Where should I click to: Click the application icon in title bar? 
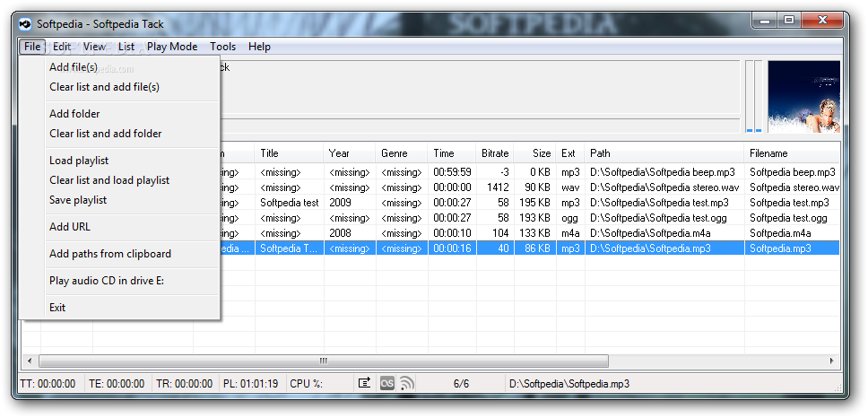(25, 24)
